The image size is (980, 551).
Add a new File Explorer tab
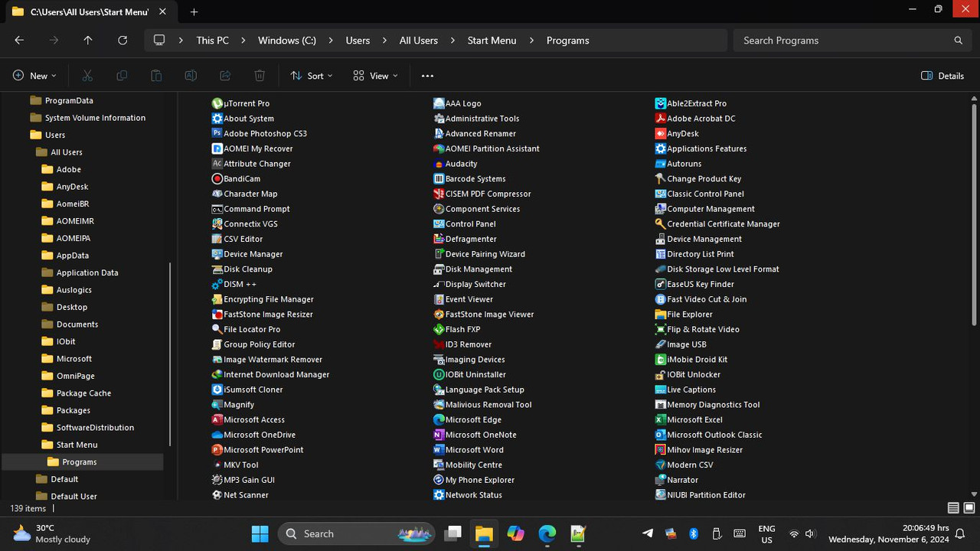point(194,11)
